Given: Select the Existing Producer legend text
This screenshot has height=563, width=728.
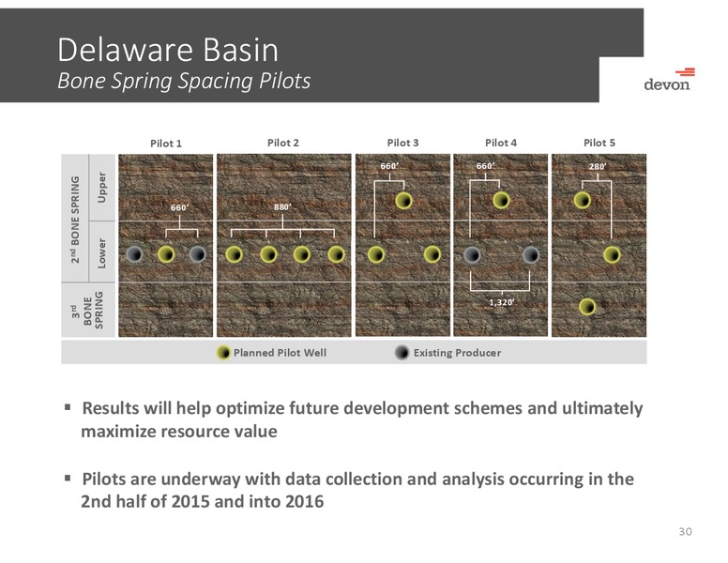Looking at the screenshot, I should point(457,353).
